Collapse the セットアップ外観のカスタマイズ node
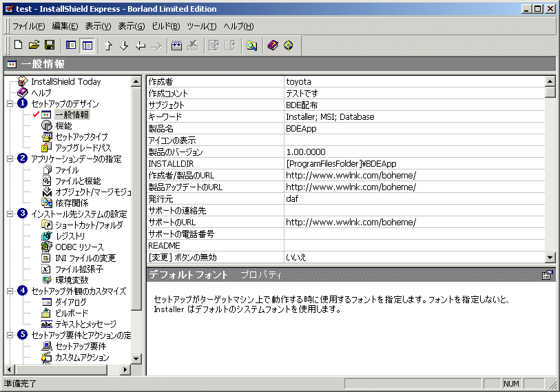The width and height of the screenshot is (560, 392). click(10, 291)
